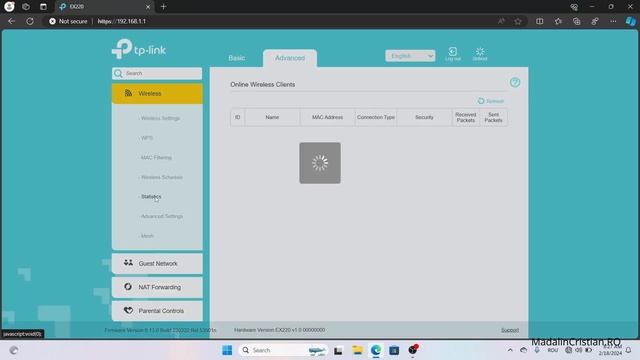The height and width of the screenshot is (360, 640).
Task: Click the browser back arrow
Action: click(11, 21)
